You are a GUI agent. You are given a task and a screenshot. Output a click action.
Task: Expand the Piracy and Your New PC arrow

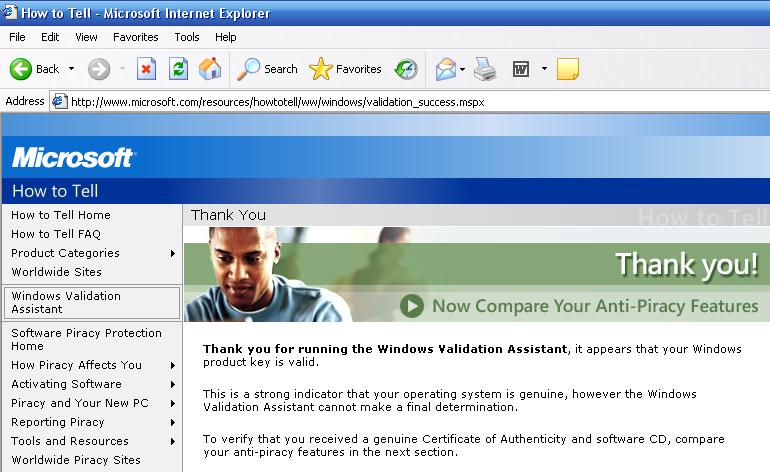173,403
